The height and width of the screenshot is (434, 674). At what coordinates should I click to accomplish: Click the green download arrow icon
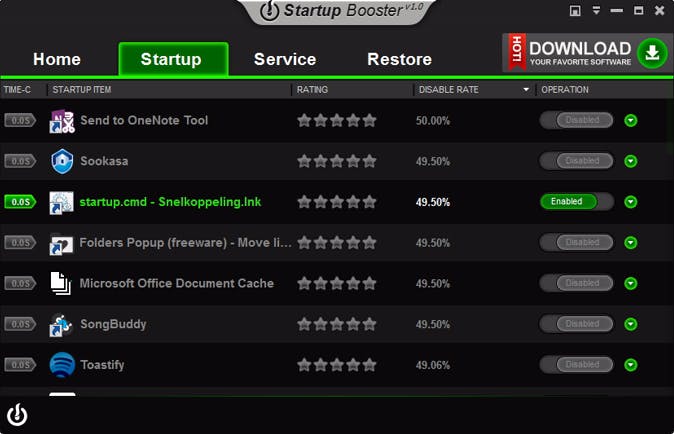click(x=652, y=53)
